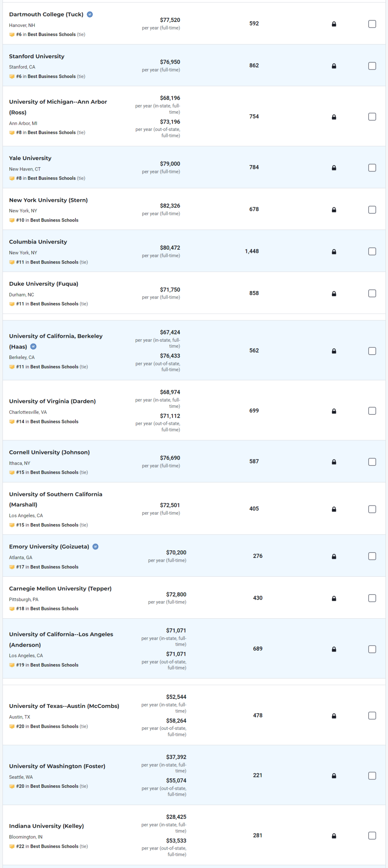The height and width of the screenshot is (868, 388).
Task: Click the lock icon in the Carnegie Mellon (Tepper) row
Action: 334,598
